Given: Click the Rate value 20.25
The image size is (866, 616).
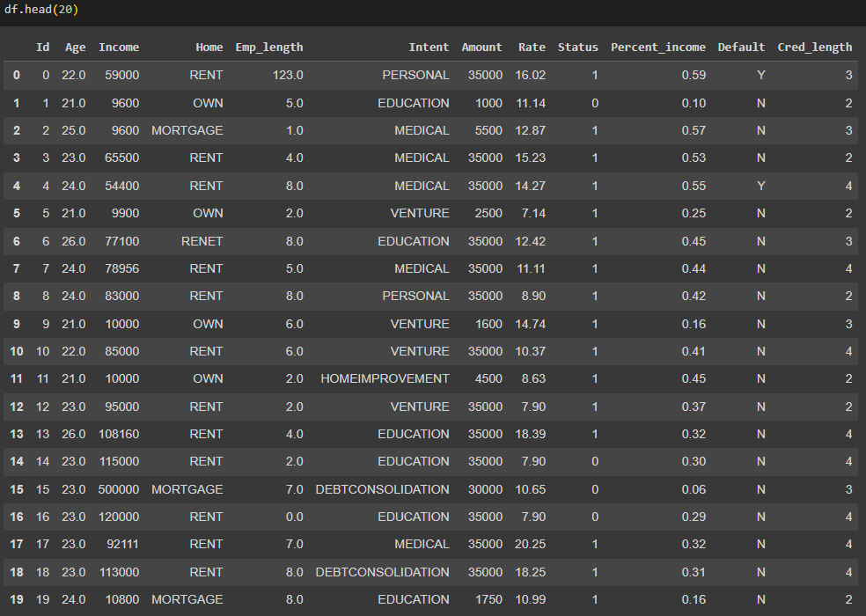Looking at the screenshot, I should [x=530, y=544].
